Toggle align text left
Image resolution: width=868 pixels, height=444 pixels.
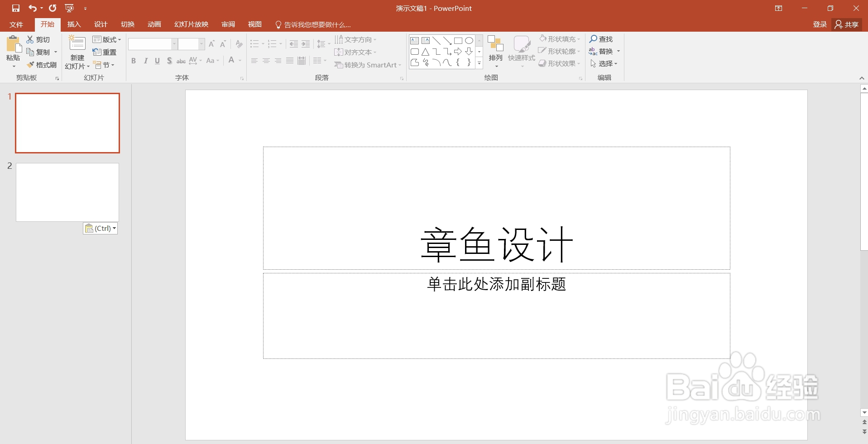pyautogui.click(x=254, y=61)
